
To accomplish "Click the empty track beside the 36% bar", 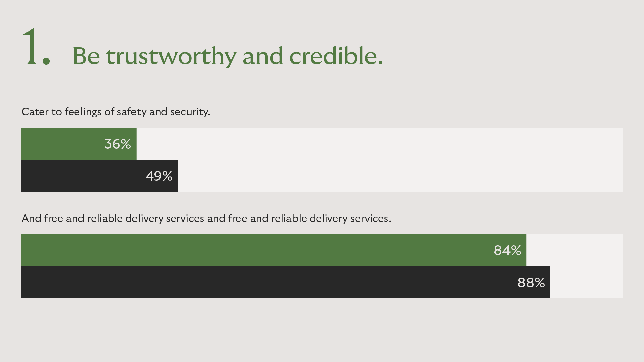I will pos(379,144).
